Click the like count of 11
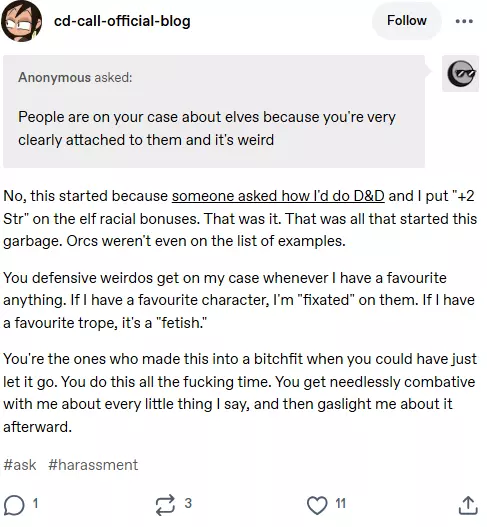This screenshot has height=527, width=487. [340, 503]
